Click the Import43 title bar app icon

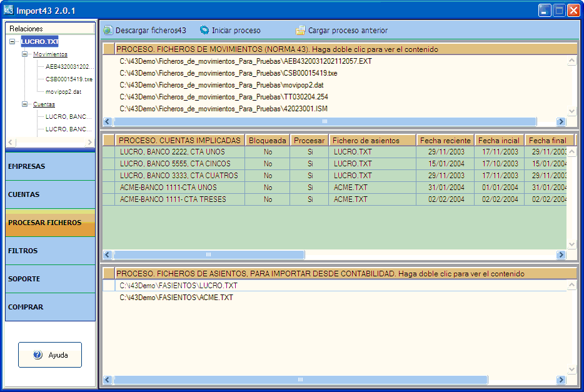click(9, 10)
